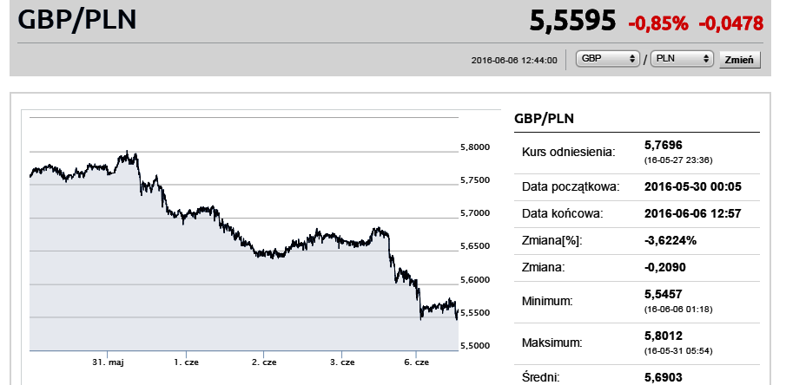Click the 3. cze axis marker

pos(341,362)
